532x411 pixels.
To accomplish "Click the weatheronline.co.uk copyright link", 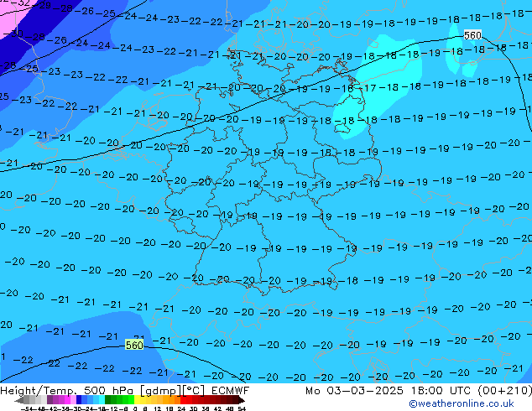I will pos(462,403).
